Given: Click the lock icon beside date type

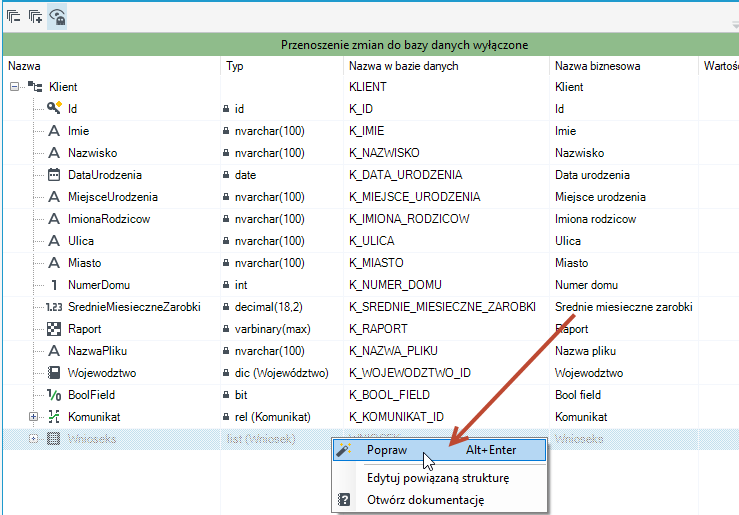Looking at the screenshot, I should (x=226, y=175).
